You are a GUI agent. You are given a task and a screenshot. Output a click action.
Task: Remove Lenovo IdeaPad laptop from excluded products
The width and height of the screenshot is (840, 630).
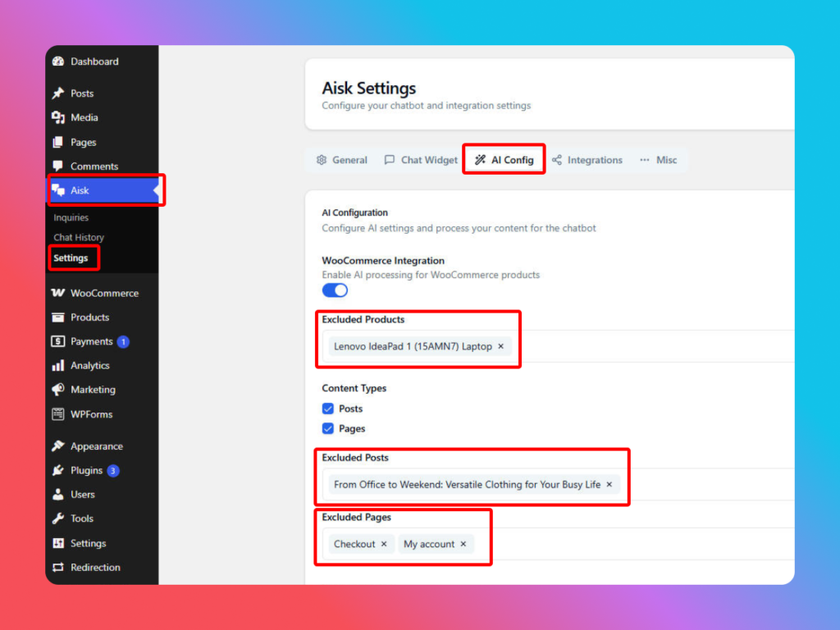click(501, 346)
